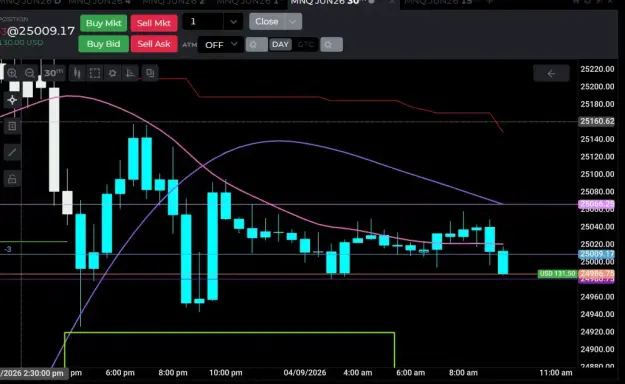Open the axis scale icon
Image resolution: width=625 pixels, height=384 pixels.
click(130, 73)
